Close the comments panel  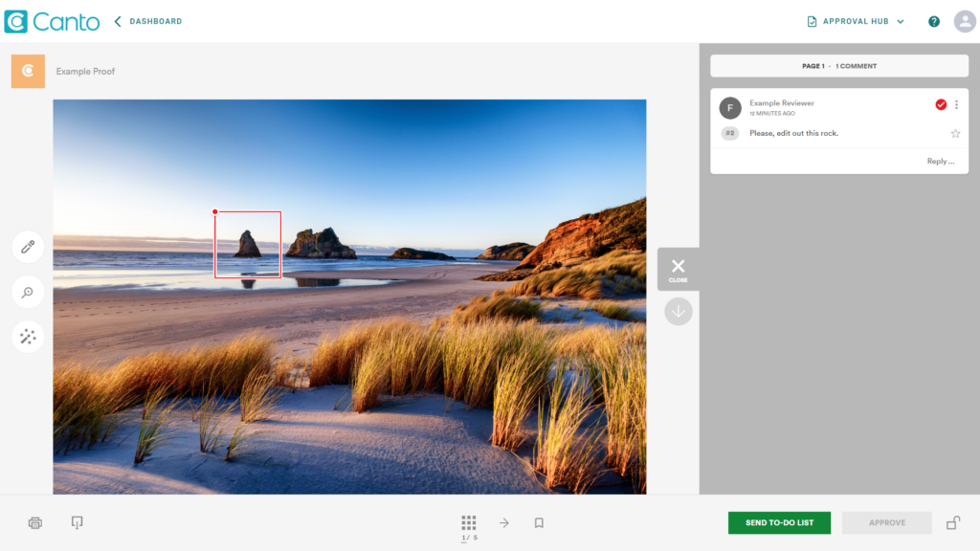(x=678, y=269)
